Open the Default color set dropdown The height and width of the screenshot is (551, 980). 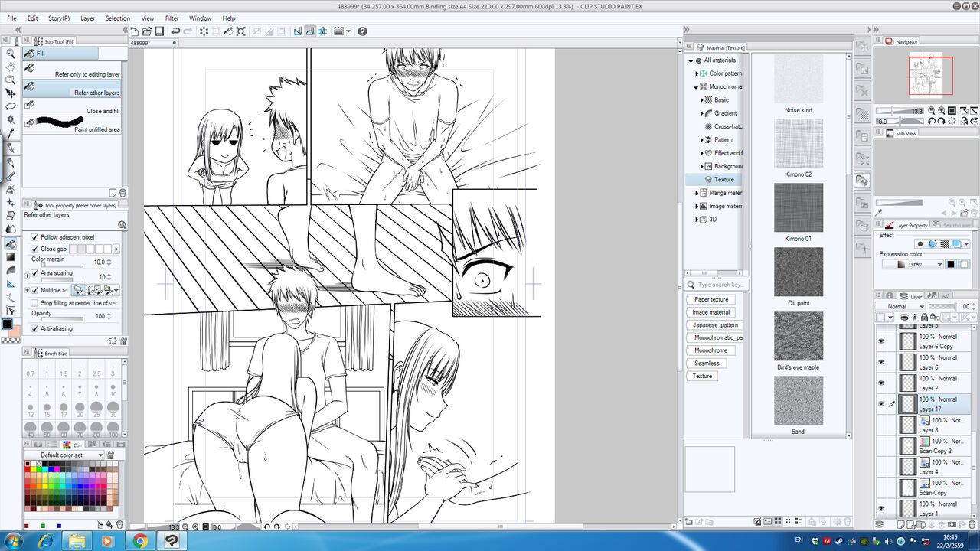(65, 455)
